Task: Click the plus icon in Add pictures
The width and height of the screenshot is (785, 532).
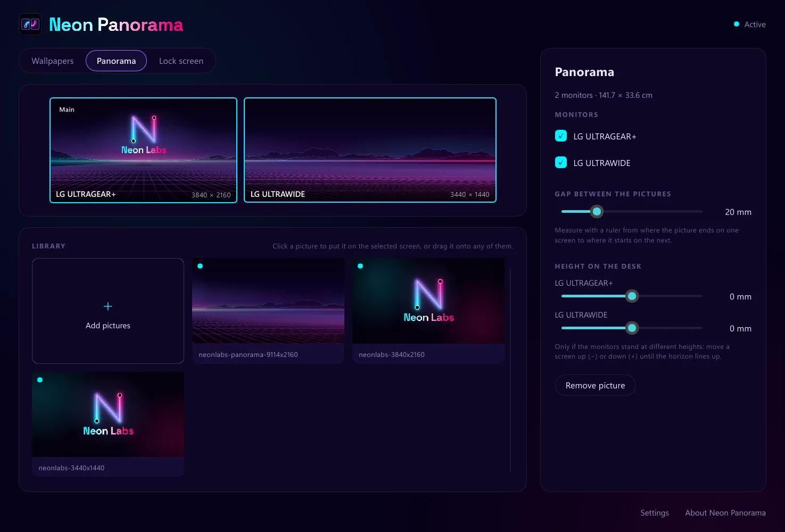Action: (108, 306)
